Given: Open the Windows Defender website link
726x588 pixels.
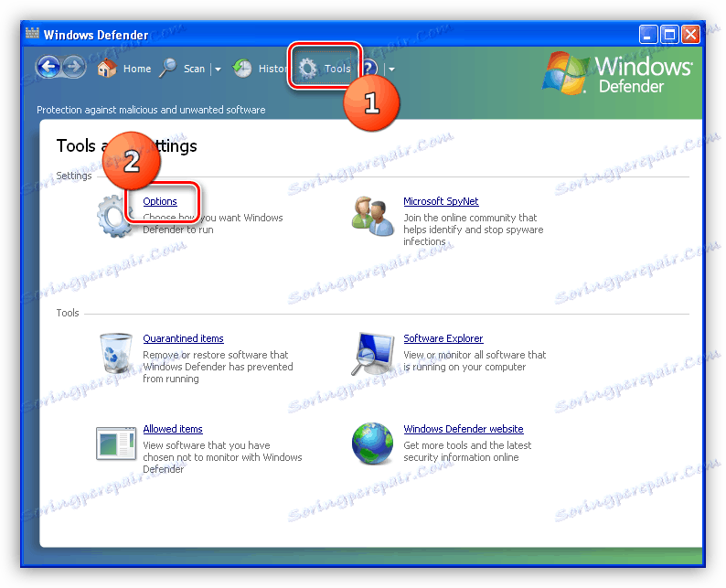Looking at the screenshot, I should [464, 429].
